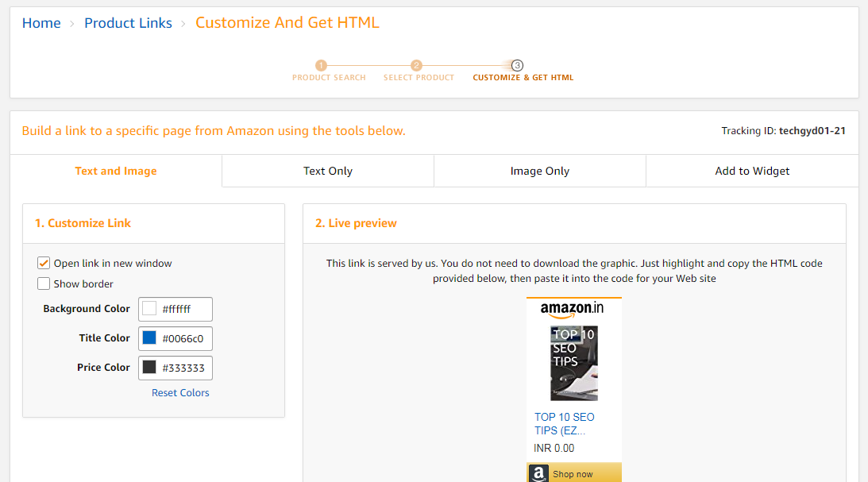
Task: Click the 1. Customize Link heading
Action: [x=83, y=224]
